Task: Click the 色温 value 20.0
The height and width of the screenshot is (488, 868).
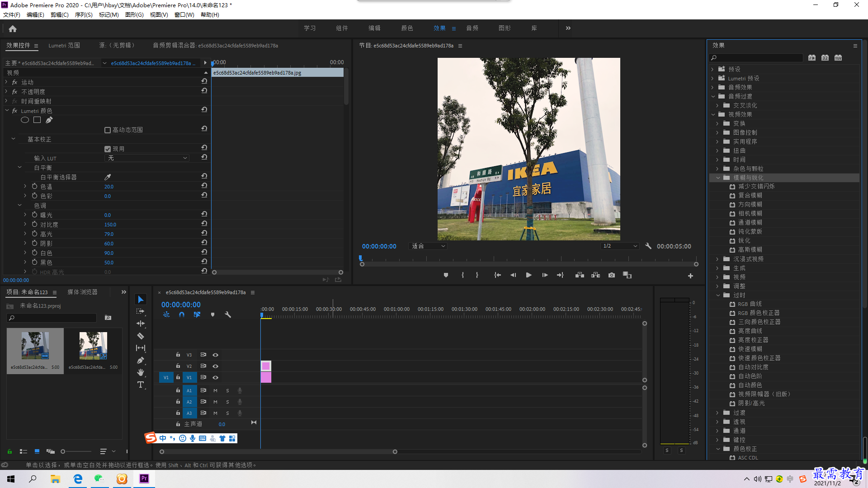Action: [x=109, y=187]
